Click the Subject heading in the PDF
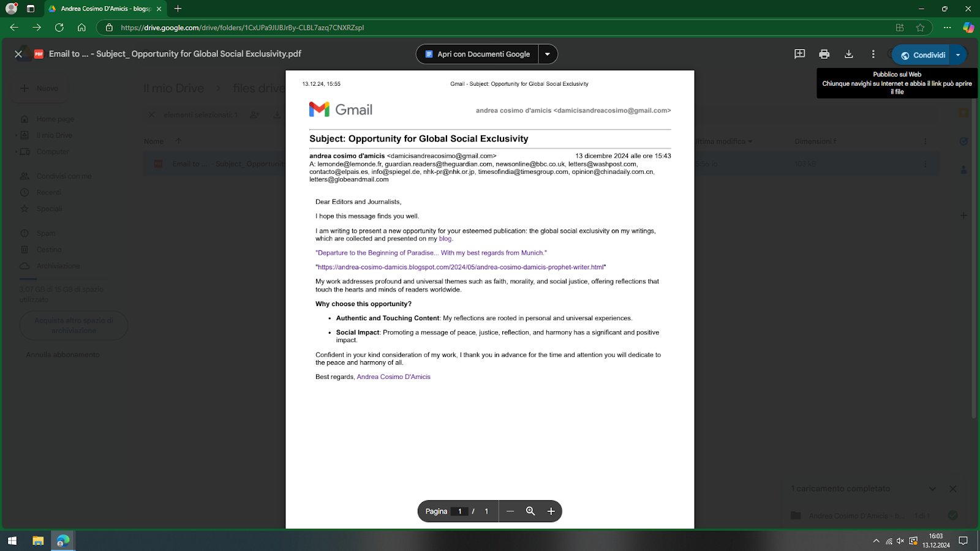Screen dimensions: 980x551 pos(419,139)
